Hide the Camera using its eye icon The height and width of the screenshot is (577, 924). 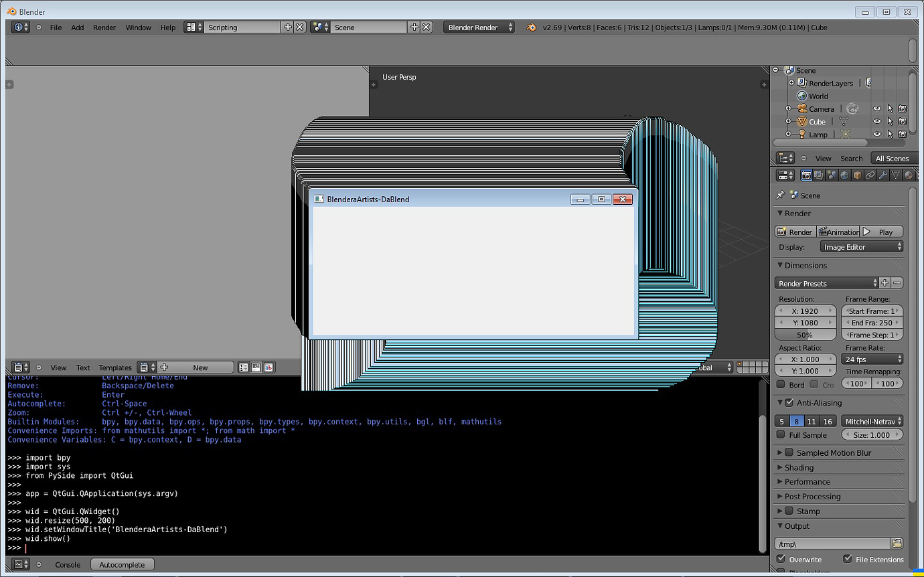[876, 108]
